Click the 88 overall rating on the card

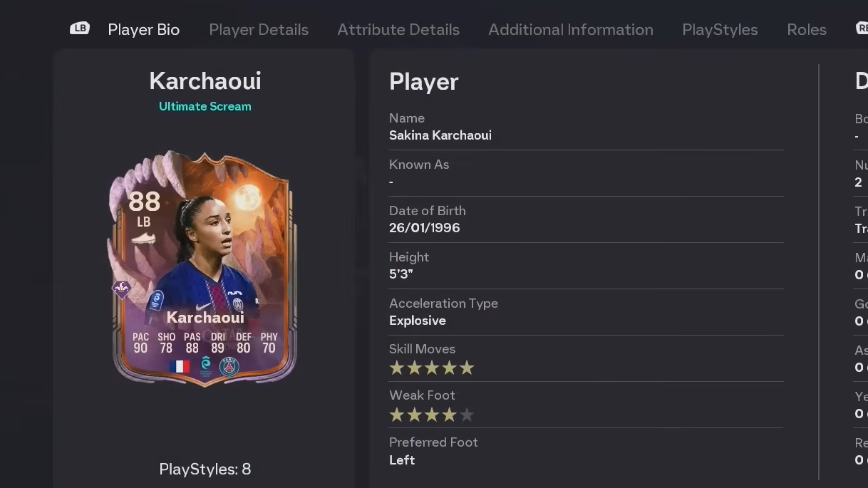pyautogui.click(x=144, y=202)
